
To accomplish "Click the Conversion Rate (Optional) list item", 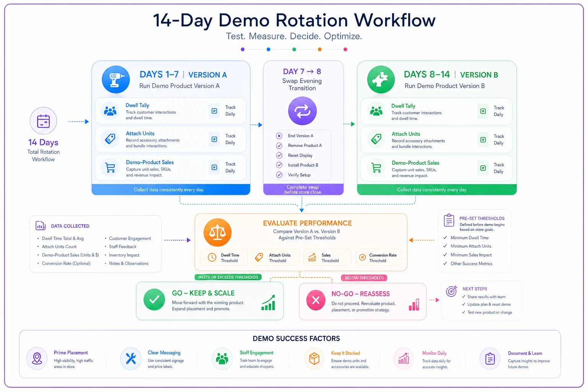I will (x=66, y=263).
